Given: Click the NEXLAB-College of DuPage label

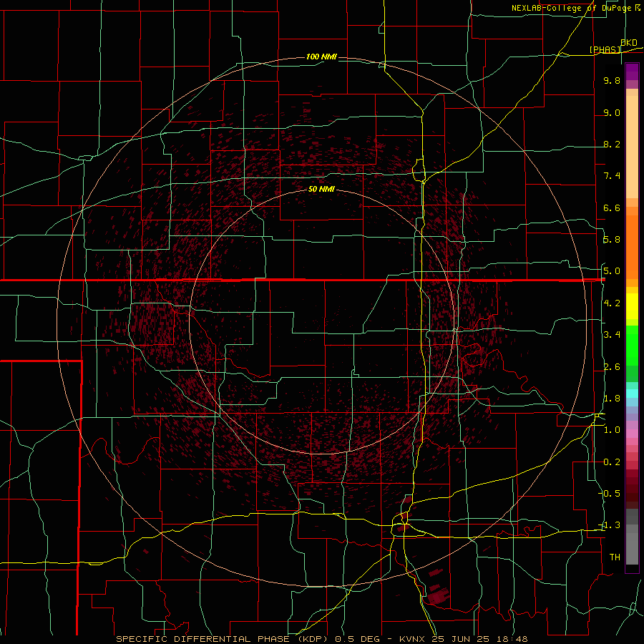Looking at the screenshot, I should (571, 8).
